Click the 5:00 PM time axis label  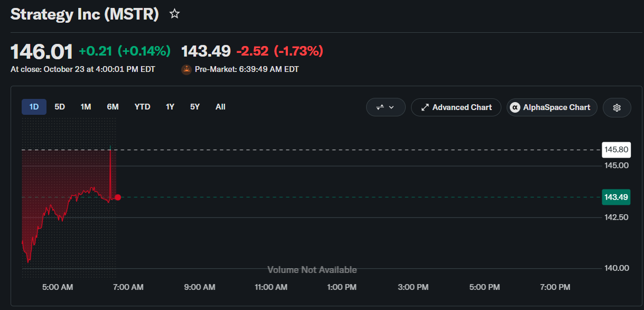484,287
